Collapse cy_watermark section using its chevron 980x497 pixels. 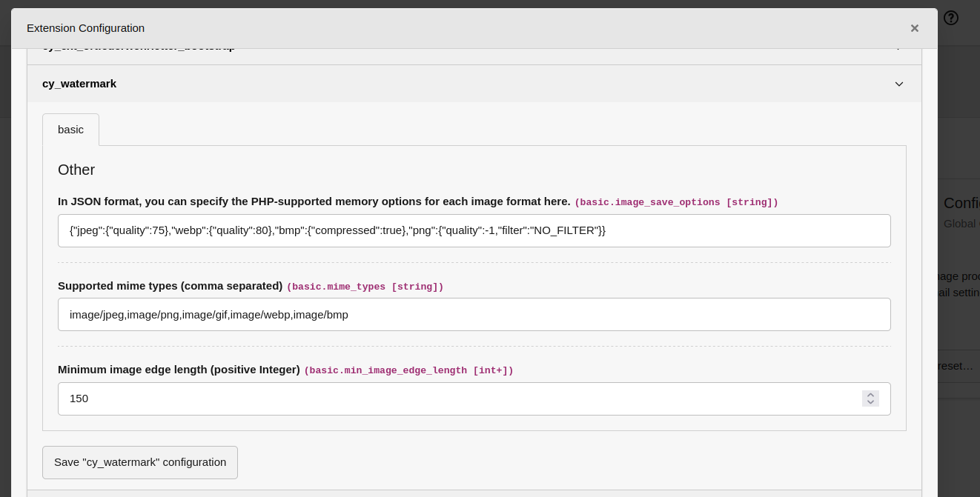(898, 84)
